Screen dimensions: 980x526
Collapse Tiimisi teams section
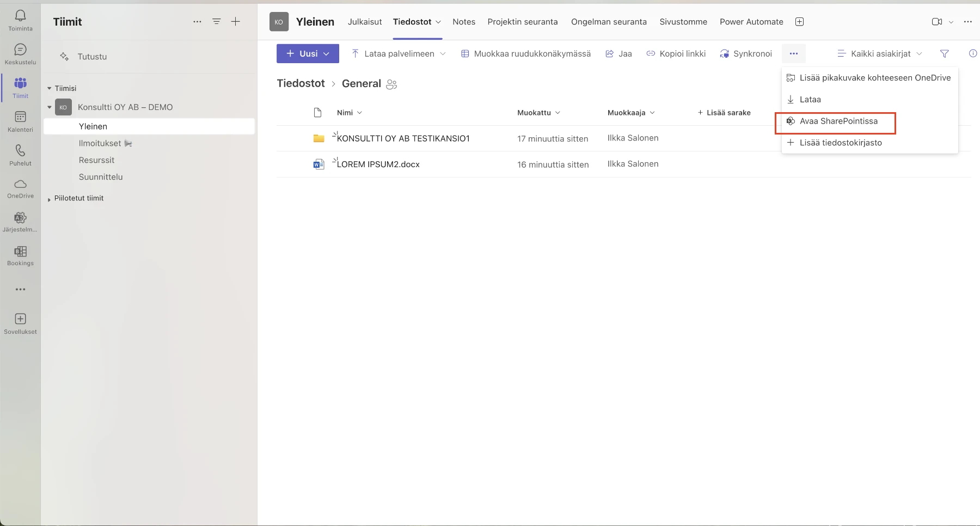49,88
